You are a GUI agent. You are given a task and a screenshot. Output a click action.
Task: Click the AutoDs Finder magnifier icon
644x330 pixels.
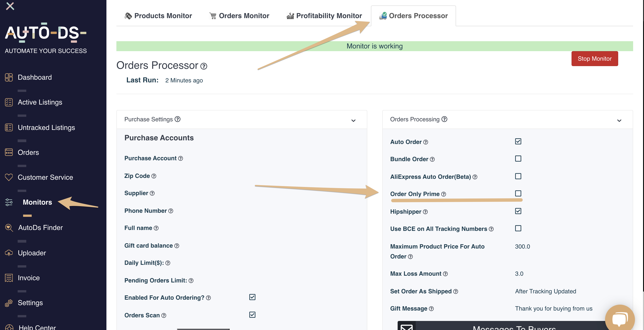tap(9, 227)
